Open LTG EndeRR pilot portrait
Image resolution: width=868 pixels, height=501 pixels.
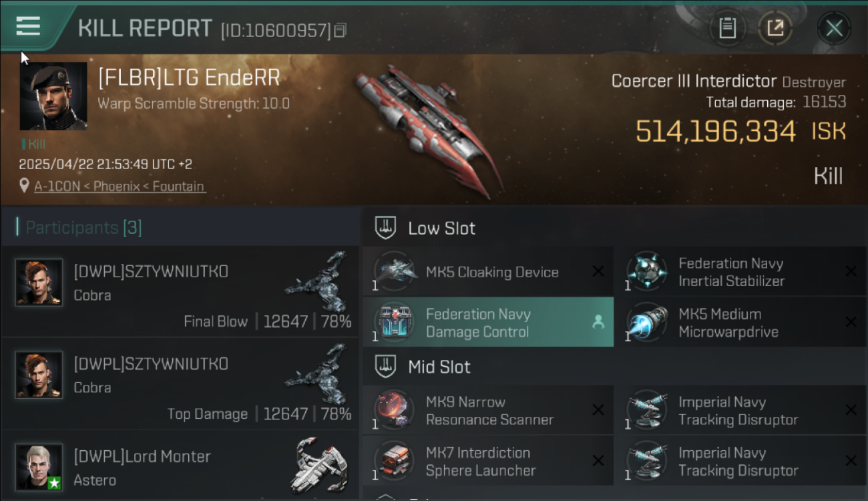click(x=53, y=96)
